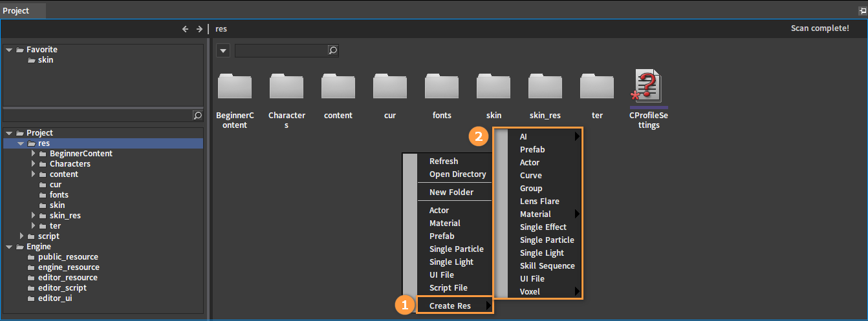Select the BeginnerContent folder thumbnail

(235, 86)
